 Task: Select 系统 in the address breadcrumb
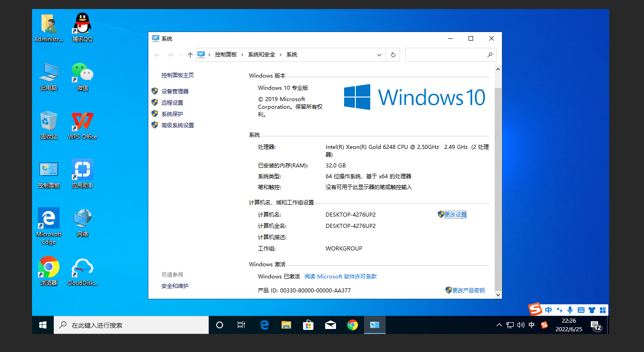(292, 55)
